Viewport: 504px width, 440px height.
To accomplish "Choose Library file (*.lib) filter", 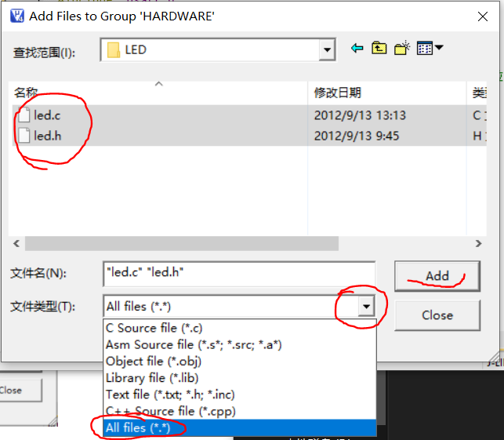I will click(x=240, y=378).
